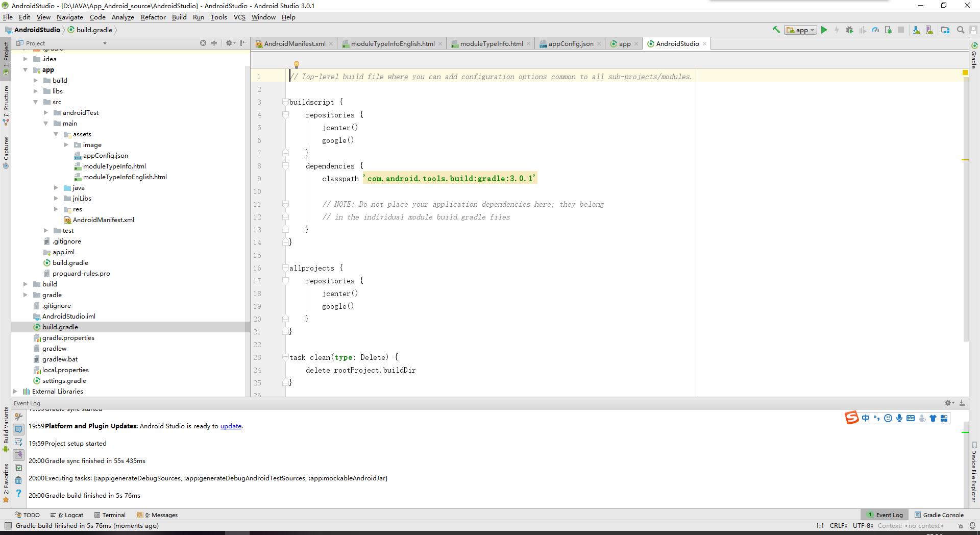Expand the .idea folder node
Image resolution: width=980 pixels, height=535 pixels.
[x=25, y=59]
